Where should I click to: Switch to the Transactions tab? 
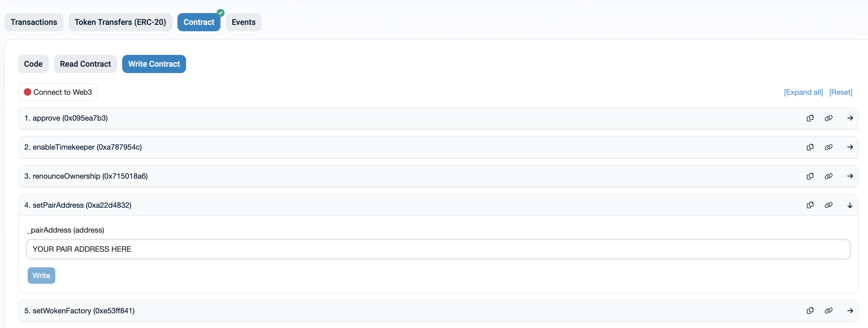34,22
